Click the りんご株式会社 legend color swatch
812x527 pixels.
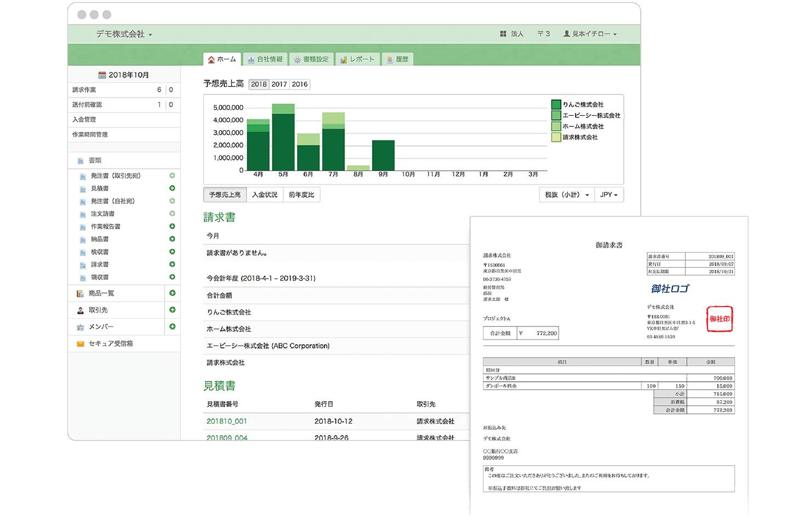pos(556,104)
